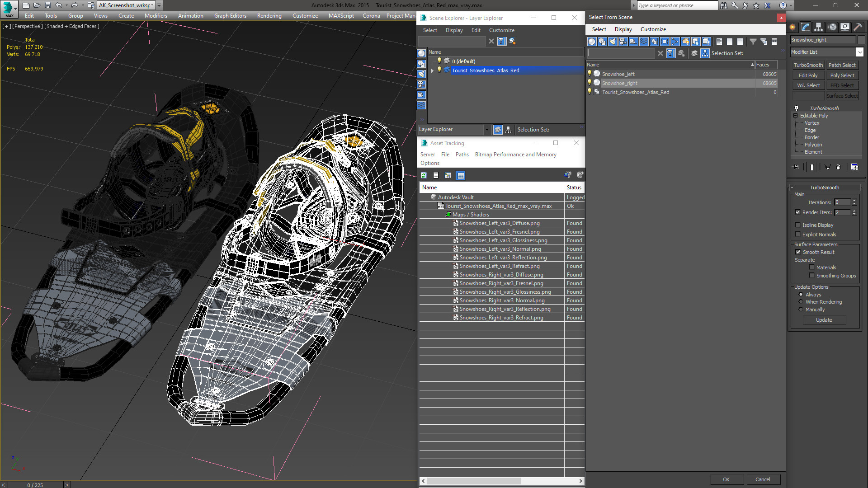Image resolution: width=868 pixels, height=488 pixels.
Task: Open the Graph Editors menu
Action: pos(230,16)
